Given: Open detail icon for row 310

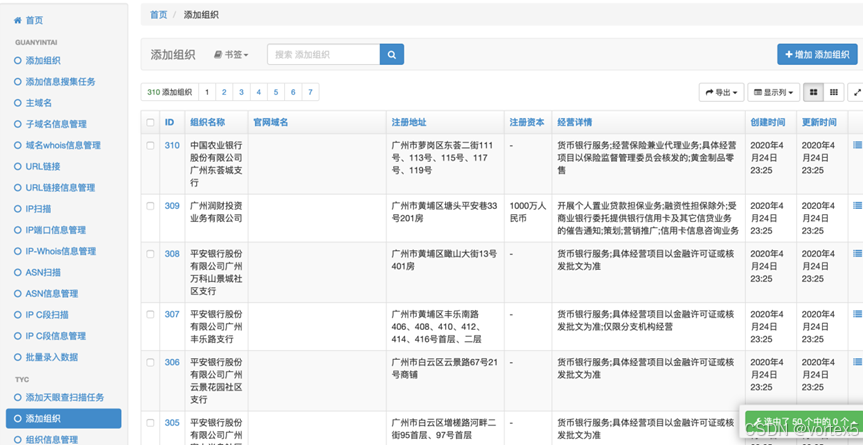Looking at the screenshot, I should [857, 145].
